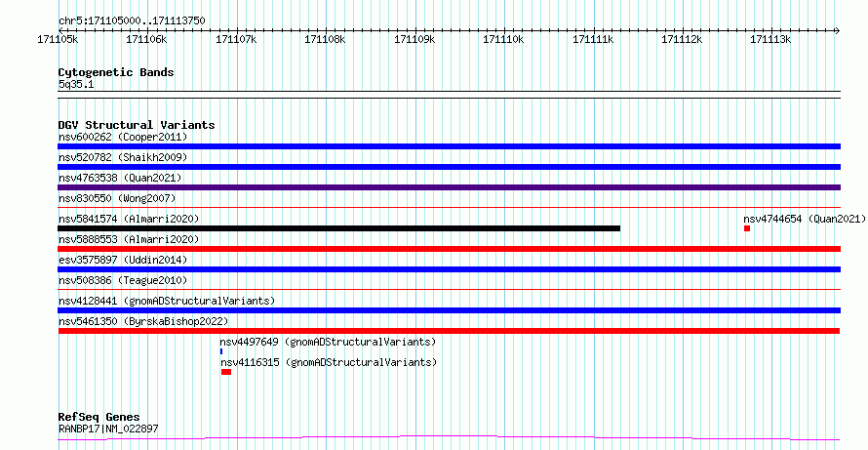Select blue bar under nsv520782 Shaikh2009
Image resolution: width=868 pixels, height=450 pixels.
(x=449, y=167)
